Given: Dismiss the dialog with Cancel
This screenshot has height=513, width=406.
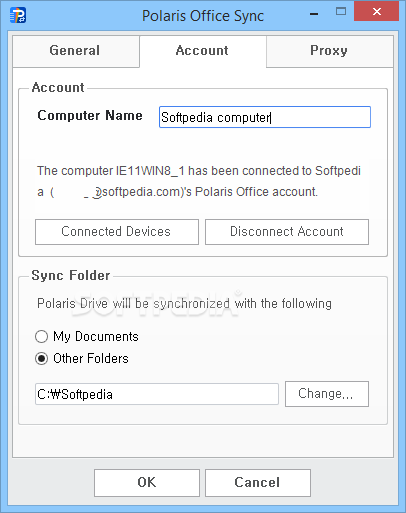Looking at the screenshot, I should click(x=258, y=483).
